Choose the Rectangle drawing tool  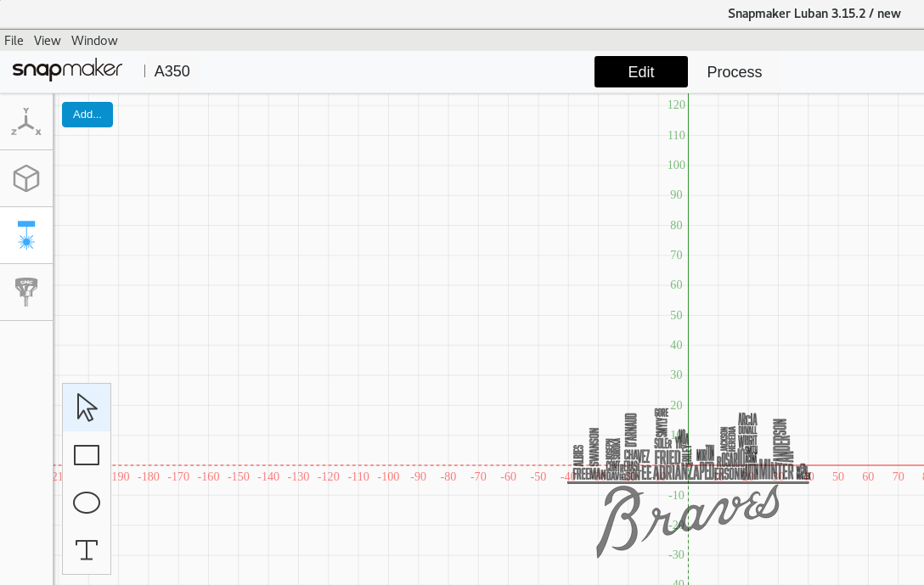pos(86,455)
